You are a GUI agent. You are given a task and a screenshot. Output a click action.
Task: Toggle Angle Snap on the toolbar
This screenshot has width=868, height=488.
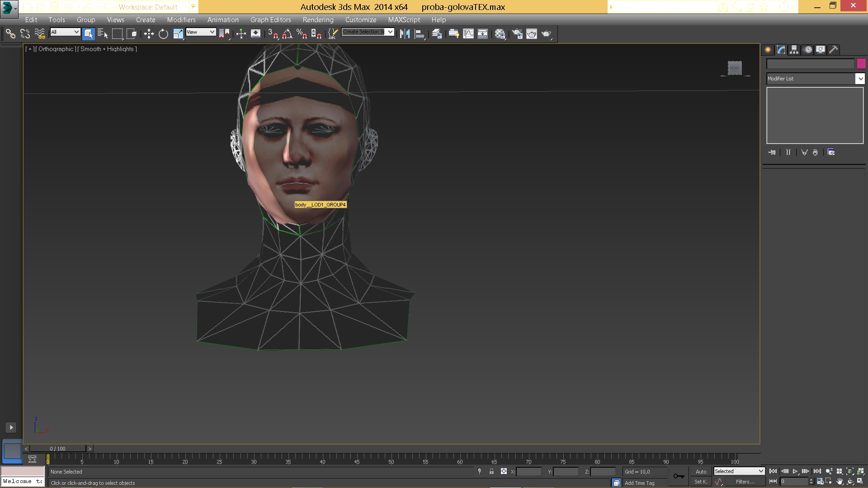(287, 34)
